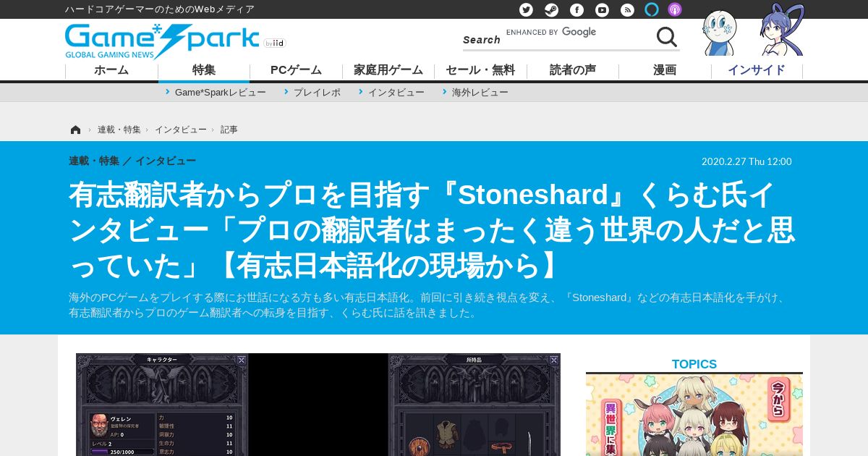The width and height of the screenshot is (868, 456).
Task: Click the magnifying glass search button
Action: [666, 37]
